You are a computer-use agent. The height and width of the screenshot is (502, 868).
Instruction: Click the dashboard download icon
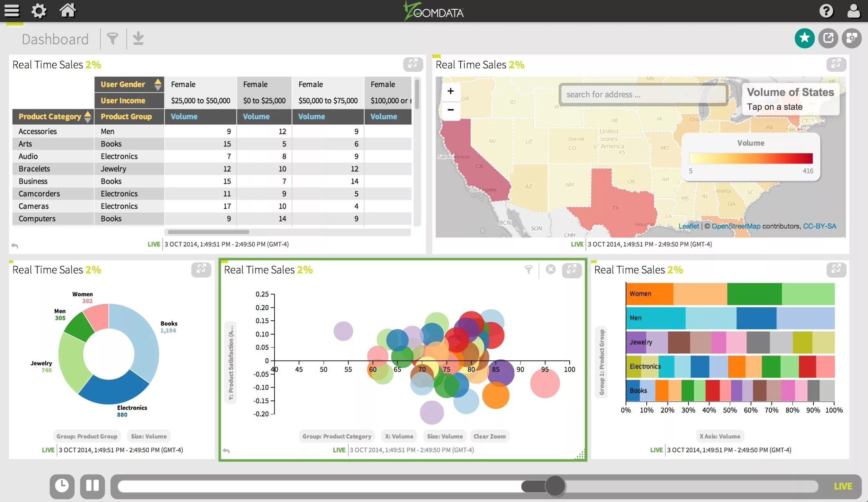click(138, 39)
